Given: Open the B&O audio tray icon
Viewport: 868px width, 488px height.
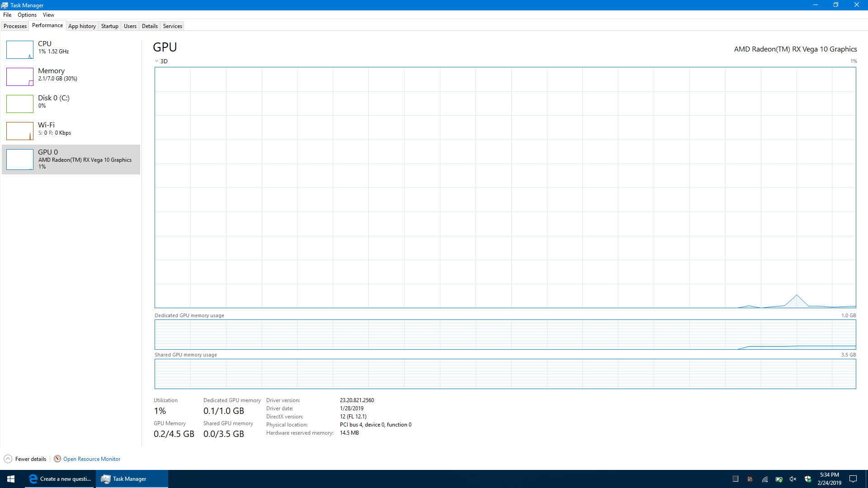Looking at the screenshot, I should 750,479.
